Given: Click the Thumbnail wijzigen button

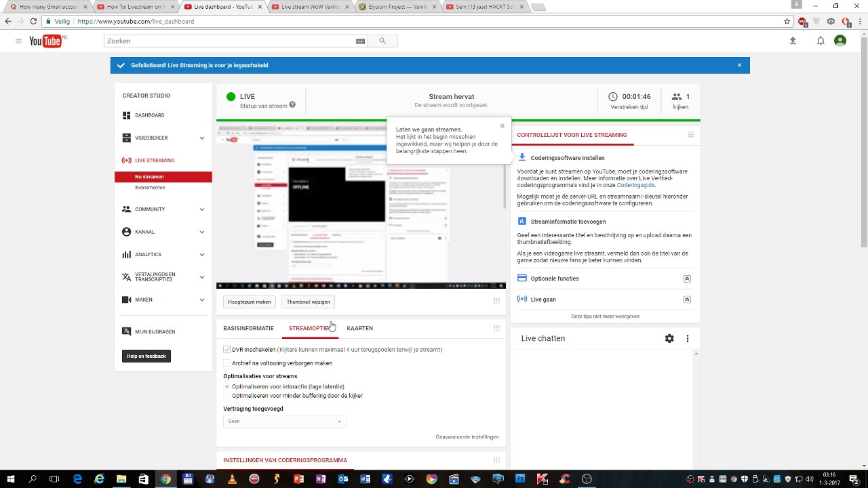Looking at the screenshot, I should [308, 302].
